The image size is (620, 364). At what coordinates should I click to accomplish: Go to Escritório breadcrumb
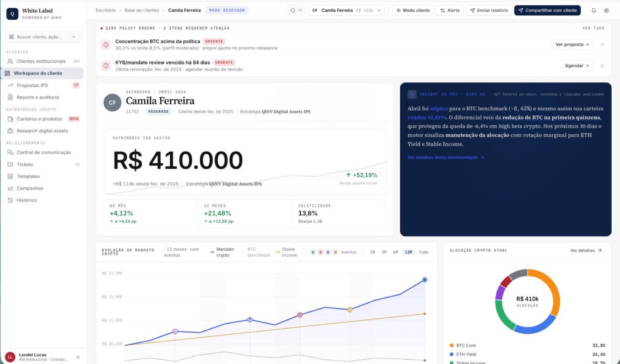106,10
